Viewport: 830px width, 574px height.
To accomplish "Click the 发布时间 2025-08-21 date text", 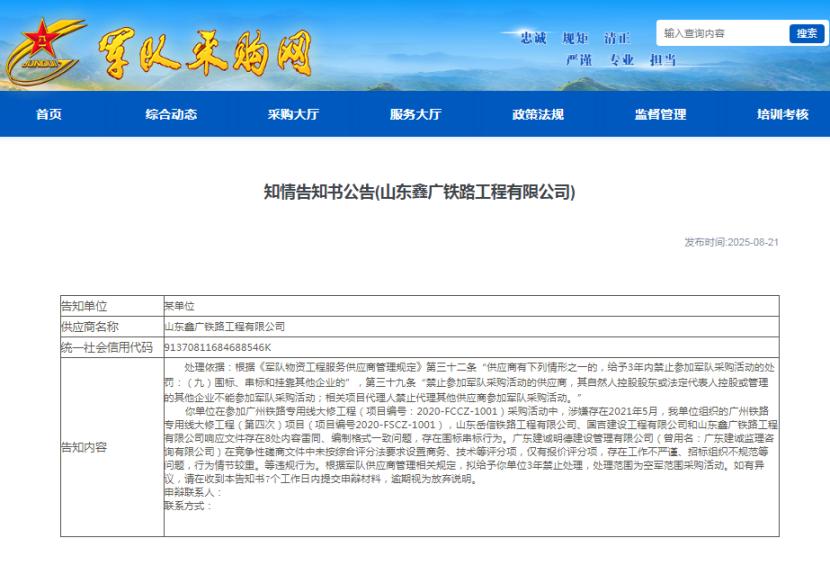I will click(730, 243).
